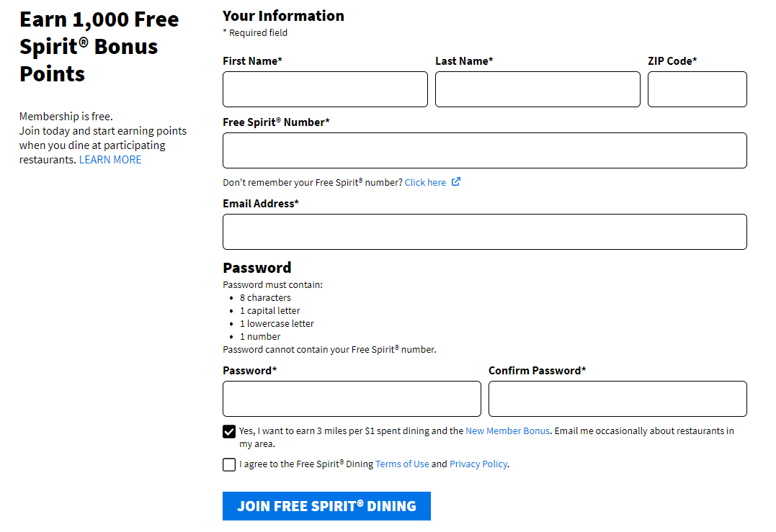Click the First Name input field
Image resolution: width=776 pixels, height=532 pixels.
click(x=325, y=89)
